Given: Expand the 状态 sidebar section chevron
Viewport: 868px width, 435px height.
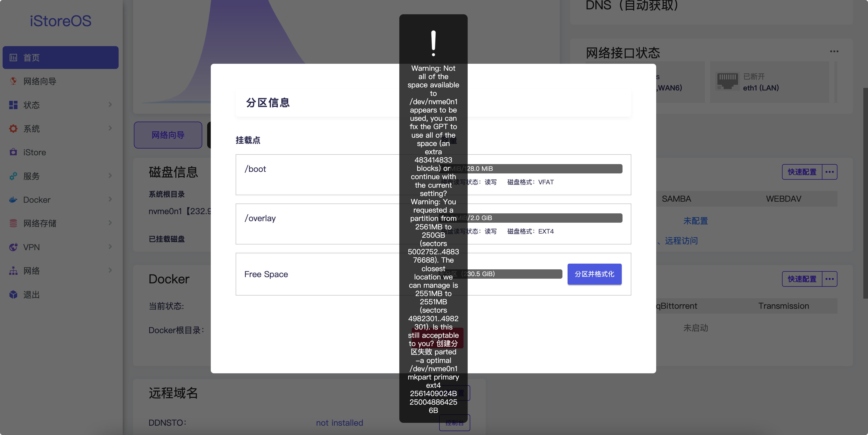Looking at the screenshot, I should 110,105.
